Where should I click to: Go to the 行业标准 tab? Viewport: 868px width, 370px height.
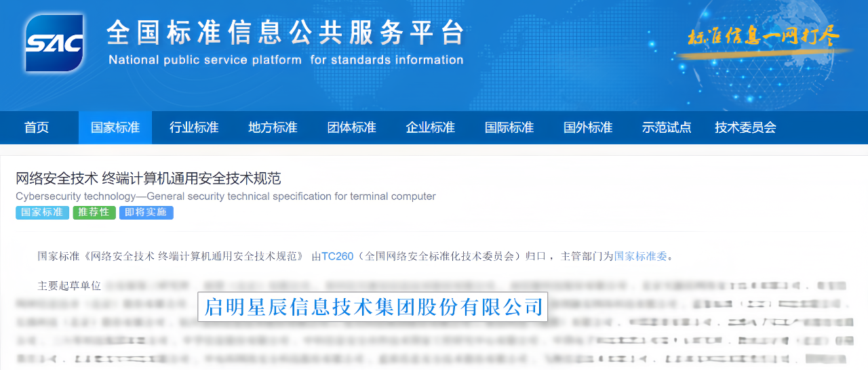[194, 127]
